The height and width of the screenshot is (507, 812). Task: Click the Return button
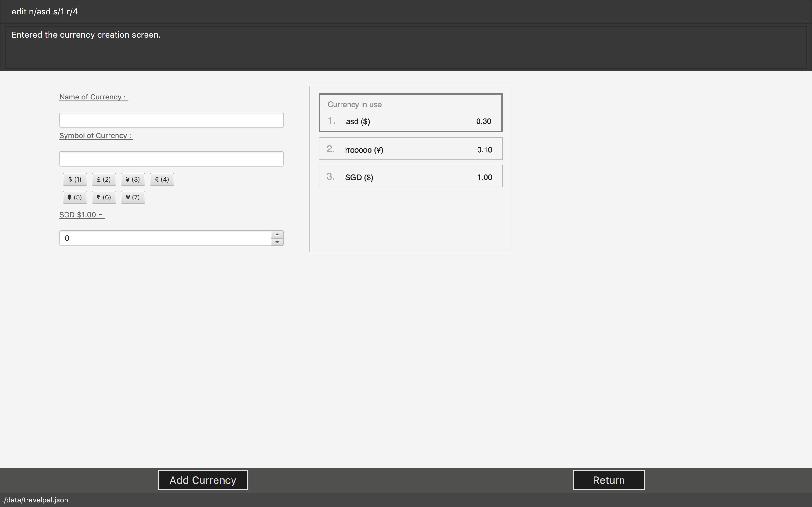pyautogui.click(x=608, y=480)
